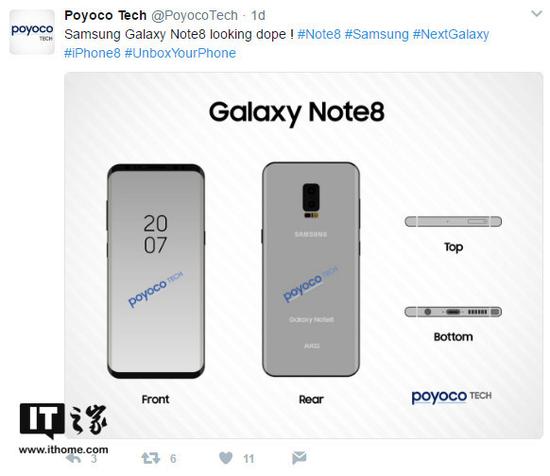
Task: Click the reply arrow icon
Action: (74, 458)
